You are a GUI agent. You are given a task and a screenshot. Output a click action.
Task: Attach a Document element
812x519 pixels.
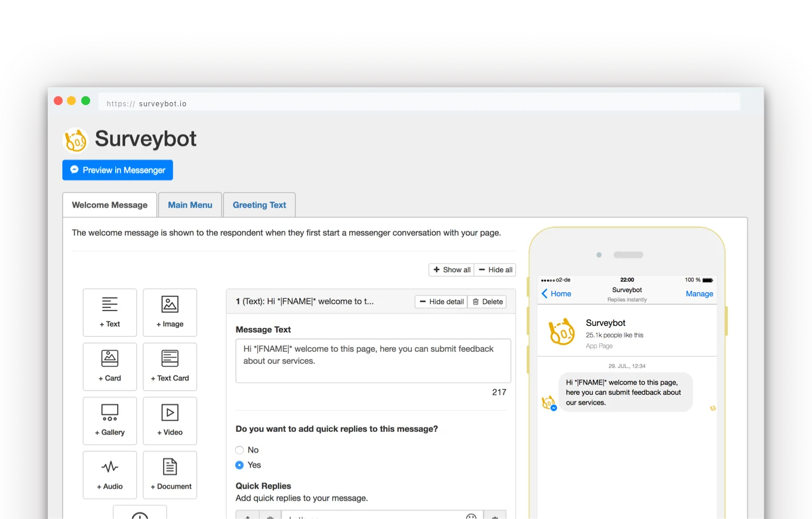point(170,475)
